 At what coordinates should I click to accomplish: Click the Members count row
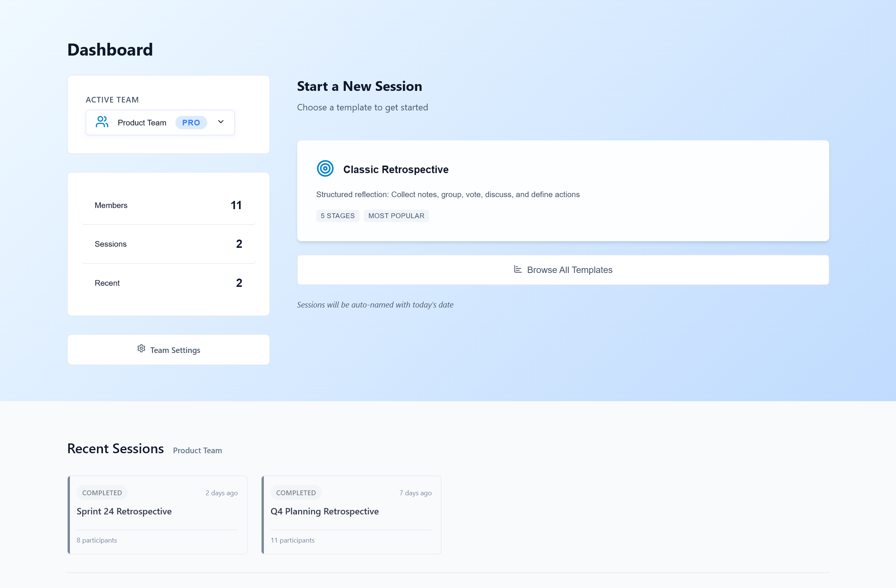click(168, 205)
